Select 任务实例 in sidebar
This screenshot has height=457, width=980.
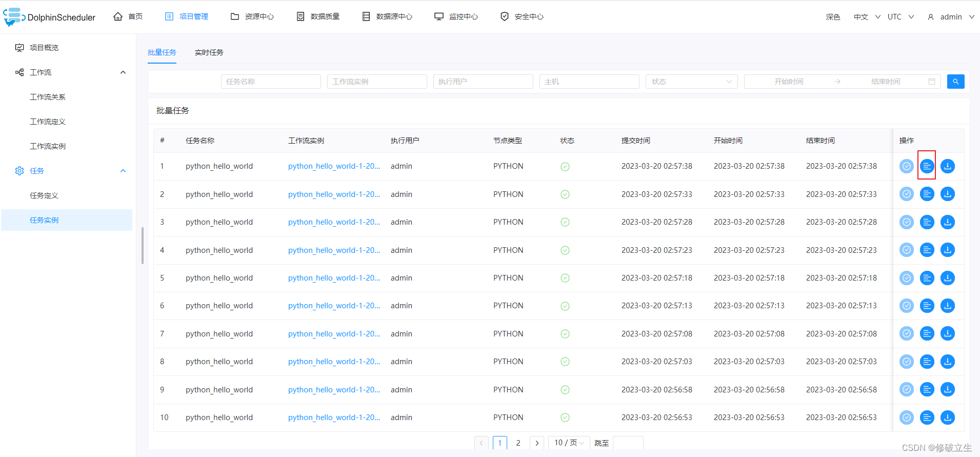[x=67, y=220]
